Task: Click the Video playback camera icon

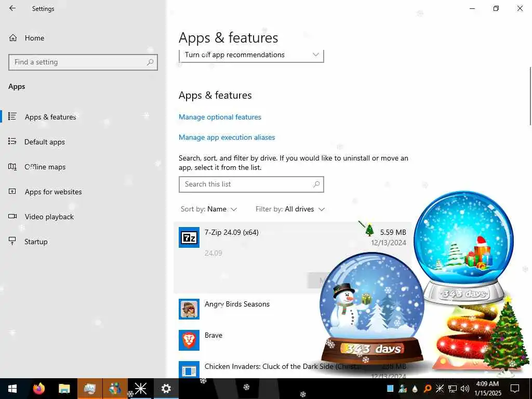Action: (x=12, y=216)
